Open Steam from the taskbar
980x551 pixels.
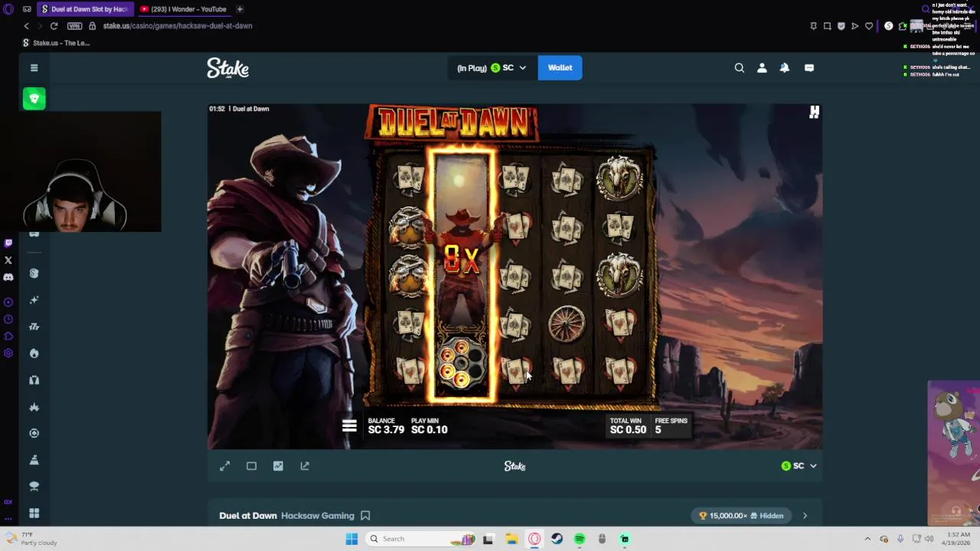(x=557, y=539)
